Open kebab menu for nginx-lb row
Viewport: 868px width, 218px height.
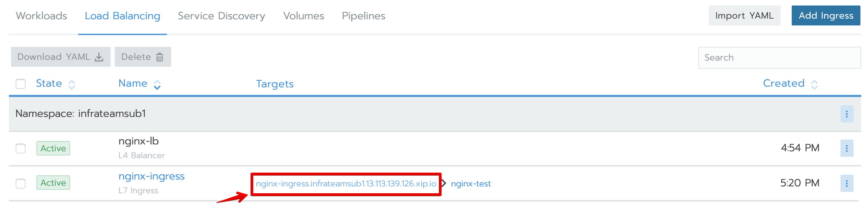pyautogui.click(x=846, y=148)
